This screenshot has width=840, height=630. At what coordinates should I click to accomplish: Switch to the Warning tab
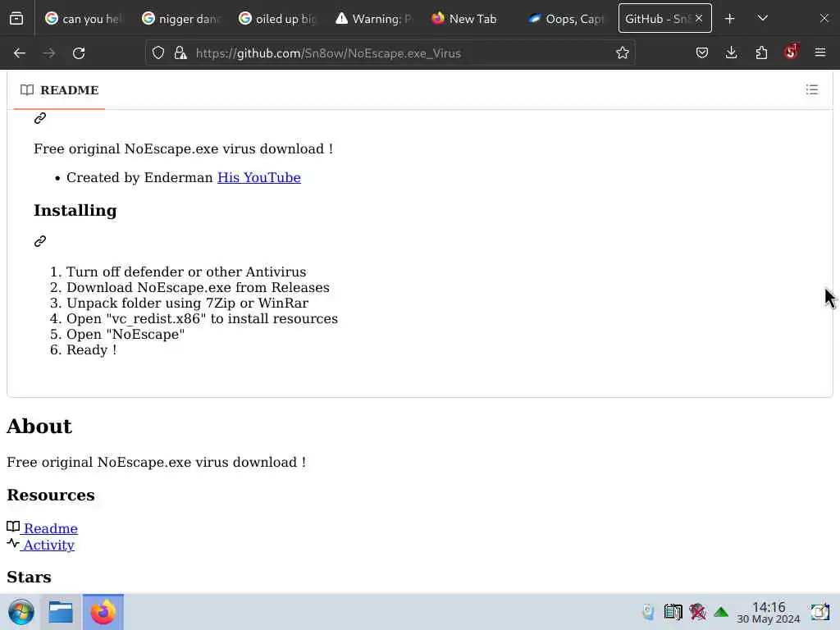point(374,19)
